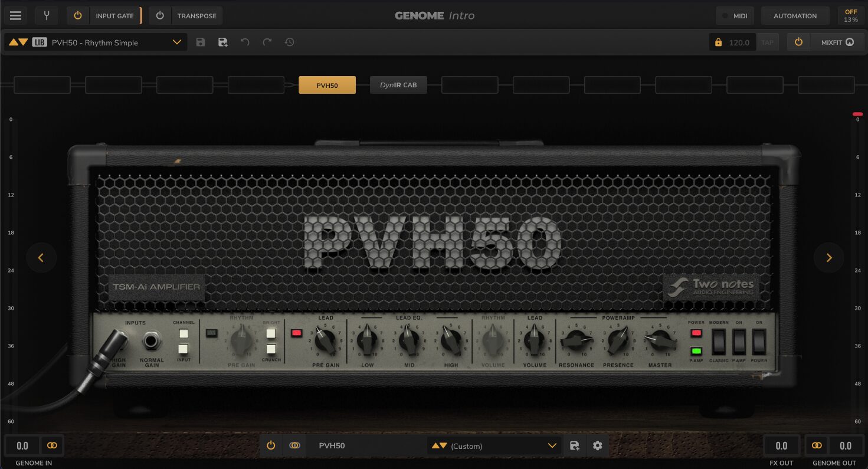Click the PRESENCE knob
868x469 pixels.
(x=618, y=340)
